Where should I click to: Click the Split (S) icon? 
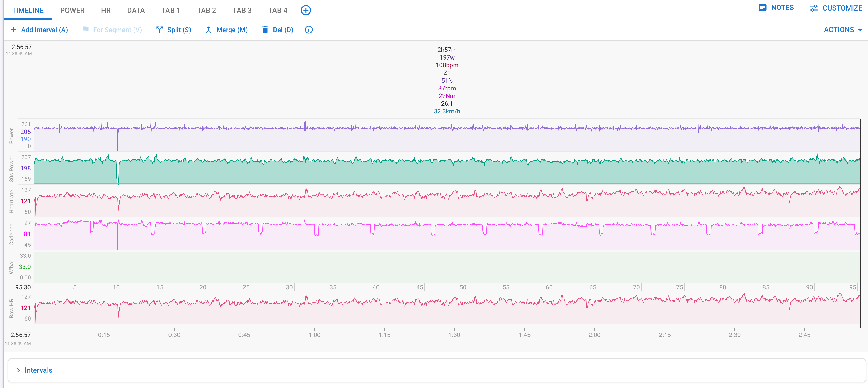(x=160, y=30)
